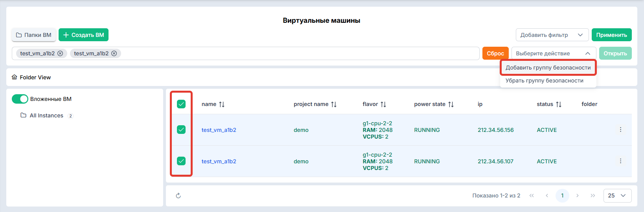Click the Открыть button
The image size is (644, 212).
[x=615, y=53]
